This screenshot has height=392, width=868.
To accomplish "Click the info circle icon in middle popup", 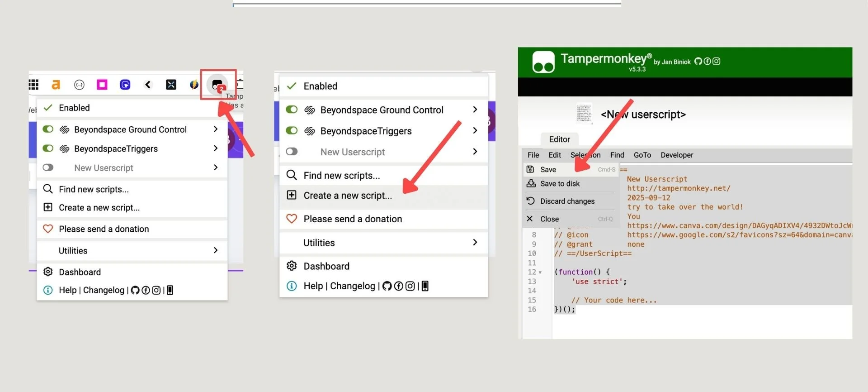I will click(292, 286).
